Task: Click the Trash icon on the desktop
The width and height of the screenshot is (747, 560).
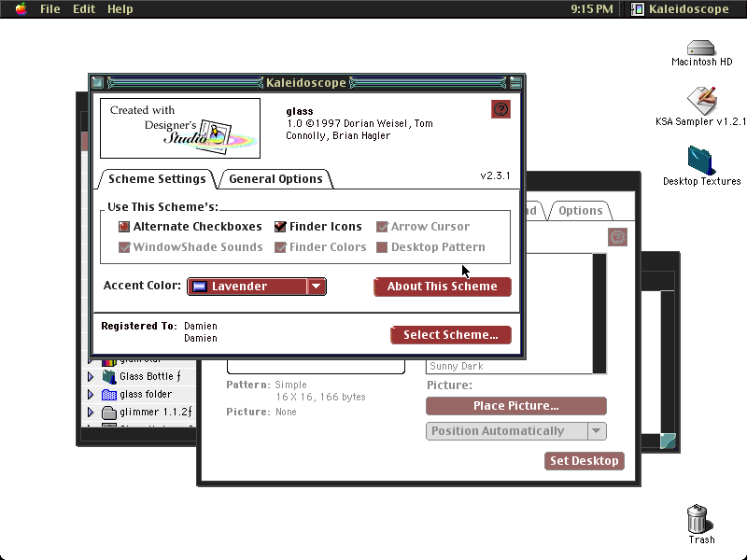Action: pos(698,519)
